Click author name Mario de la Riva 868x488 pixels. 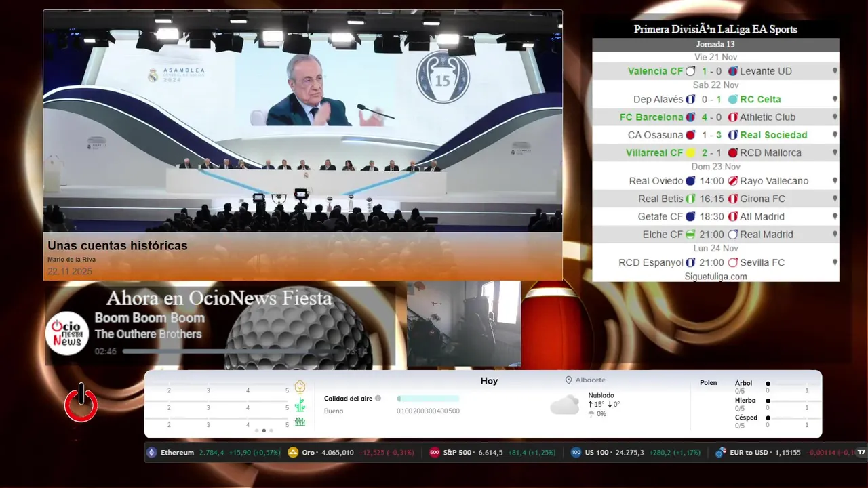click(x=71, y=260)
